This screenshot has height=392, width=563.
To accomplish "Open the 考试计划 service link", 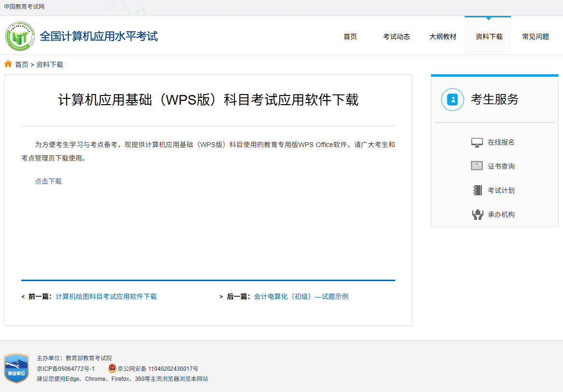I will [501, 190].
